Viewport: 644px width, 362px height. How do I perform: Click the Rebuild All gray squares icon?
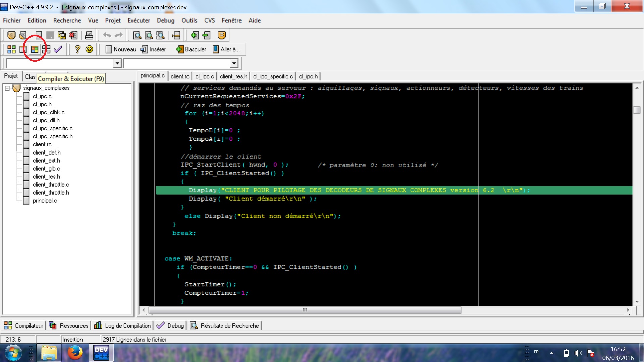click(x=46, y=49)
